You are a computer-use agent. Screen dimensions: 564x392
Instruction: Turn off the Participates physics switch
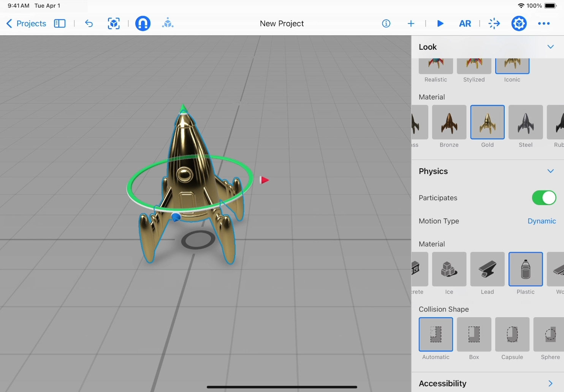click(544, 198)
